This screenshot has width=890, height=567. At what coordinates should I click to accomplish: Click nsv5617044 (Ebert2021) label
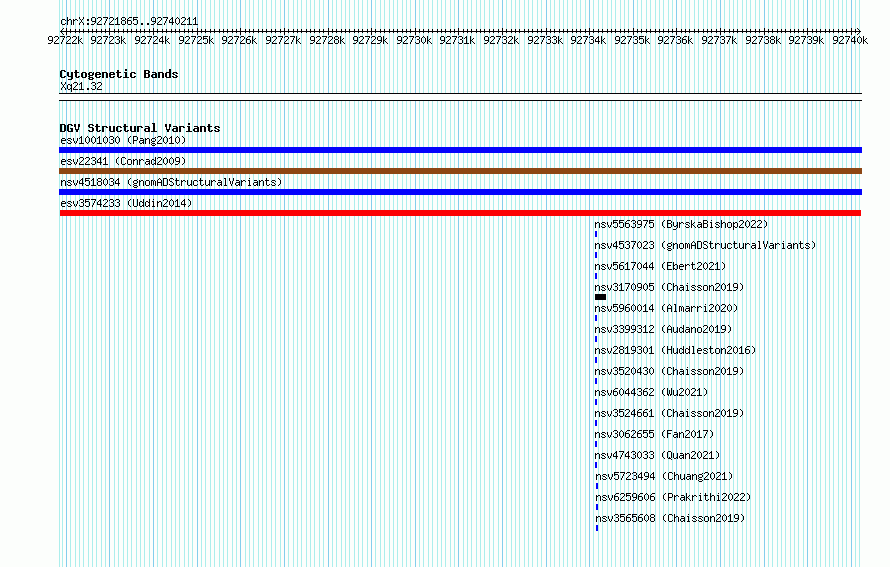click(x=660, y=266)
